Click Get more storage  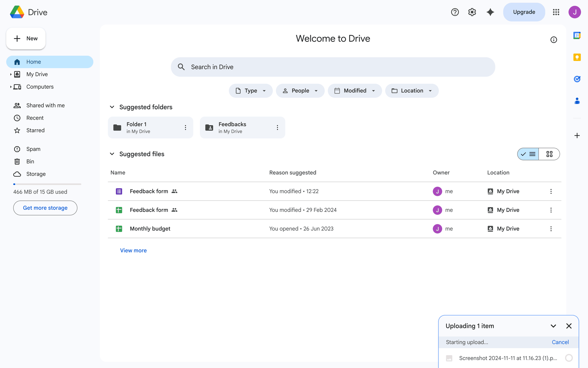point(45,208)
